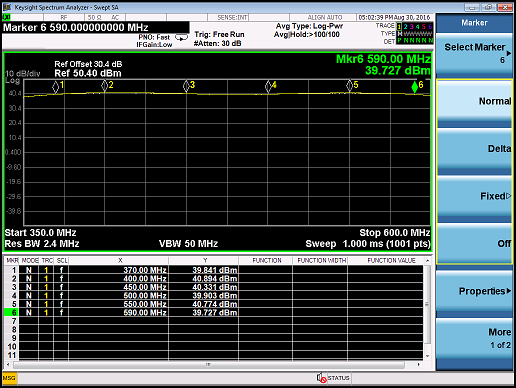Click Avg Type: Log-Pwr label

[x=309, y=26]
